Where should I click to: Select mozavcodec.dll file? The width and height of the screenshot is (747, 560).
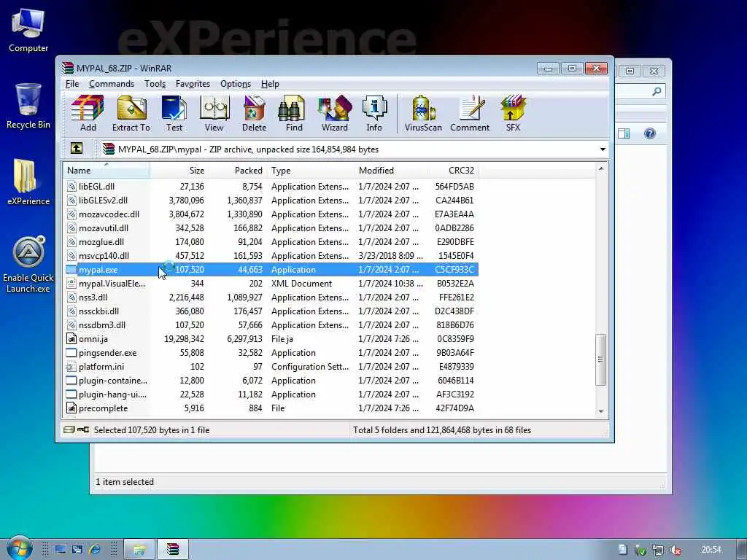click(x=271, y=214)
